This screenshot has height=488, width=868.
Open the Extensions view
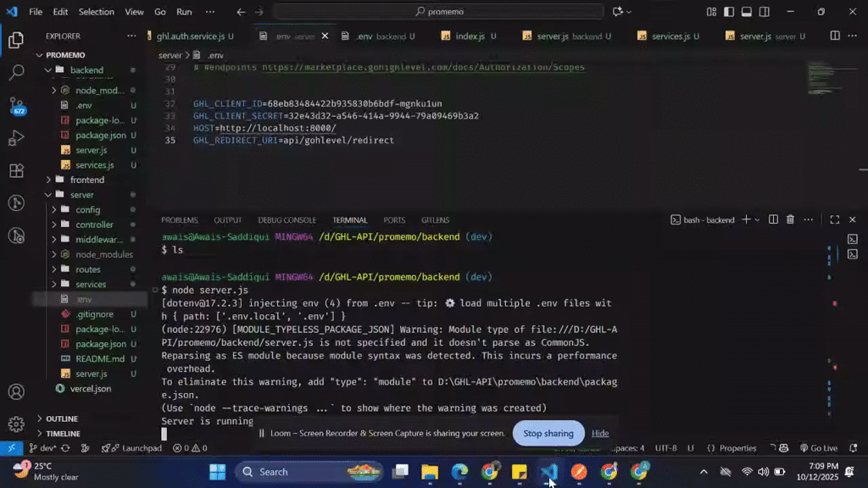click(x=16, y=170)
